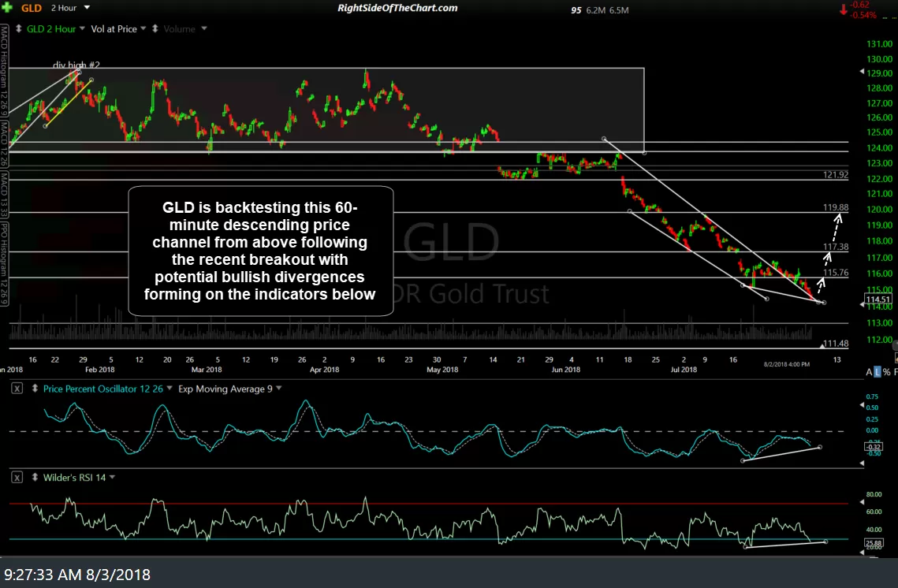
Task: Click the move handle beside Wilder's RSI
Action: tap(35, 477)
